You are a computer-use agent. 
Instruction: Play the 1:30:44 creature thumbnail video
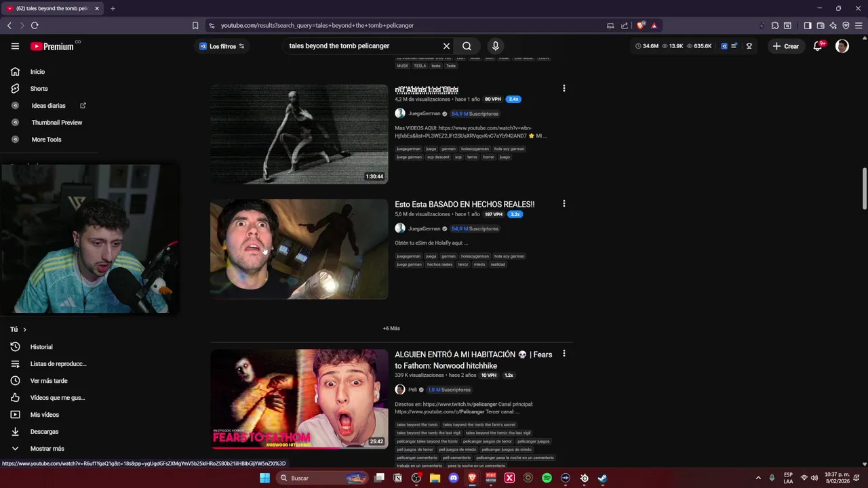click(299, 134)
